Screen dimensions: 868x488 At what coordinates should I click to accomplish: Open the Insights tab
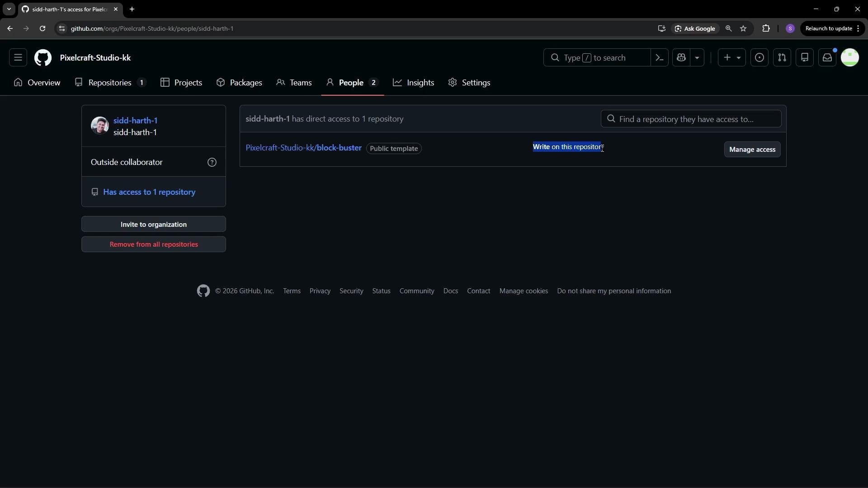[x=414, y=83]
